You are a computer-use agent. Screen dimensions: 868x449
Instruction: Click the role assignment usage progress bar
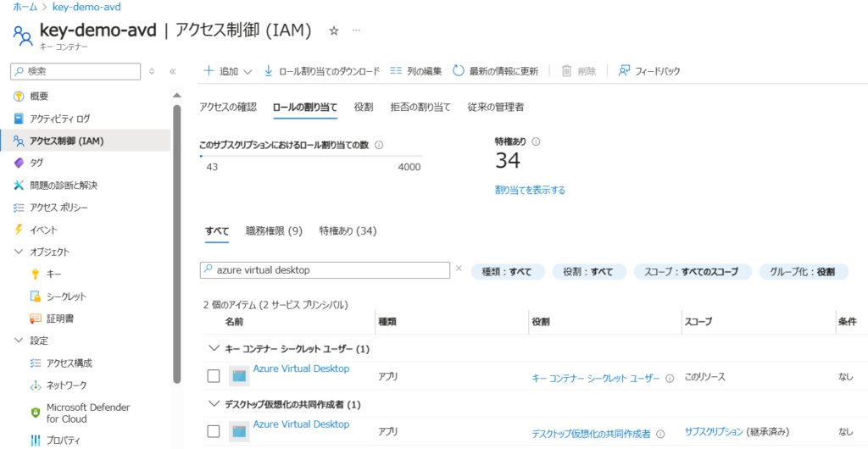(310, 157)
